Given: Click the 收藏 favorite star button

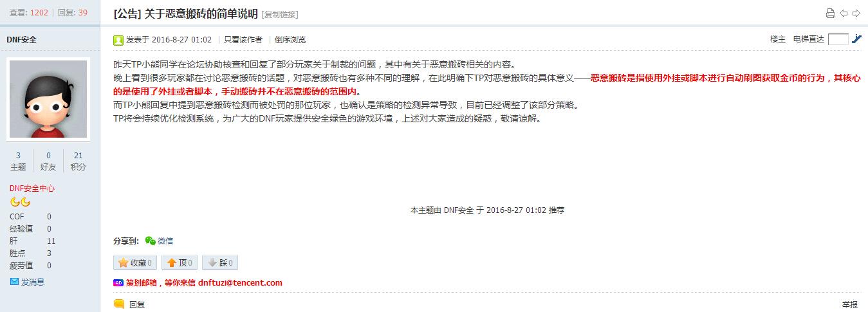Looking at the screenshot, I should (134, 262).
